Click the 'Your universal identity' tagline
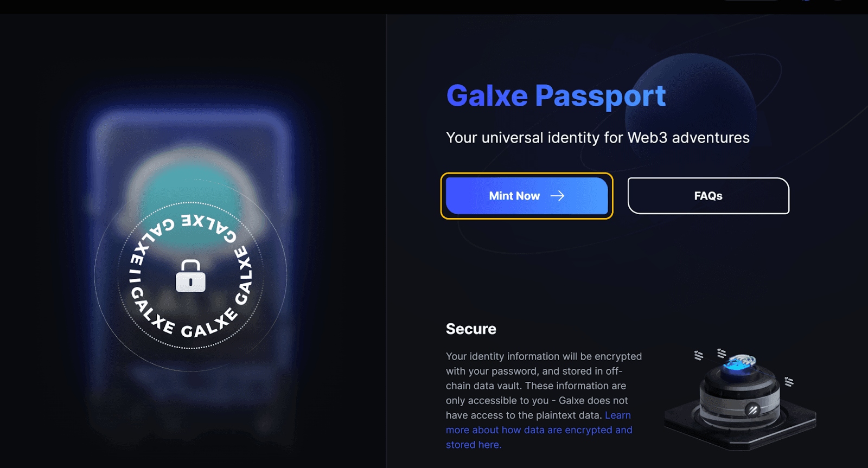This screenshot has height=468, width=868. (x=597, y=138)
